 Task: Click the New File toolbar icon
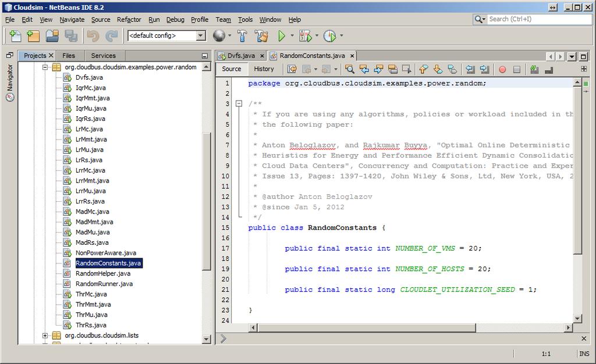pyautogui.click(x=15, y=35)
